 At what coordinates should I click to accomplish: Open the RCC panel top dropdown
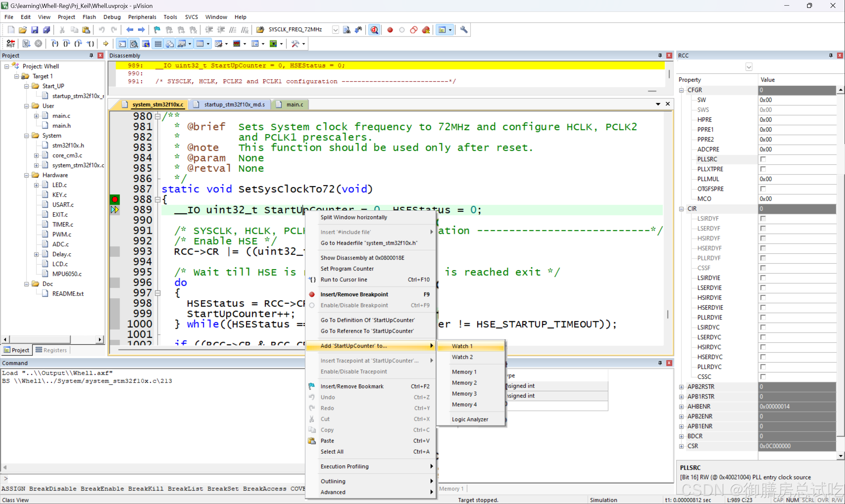click(749, 67)
